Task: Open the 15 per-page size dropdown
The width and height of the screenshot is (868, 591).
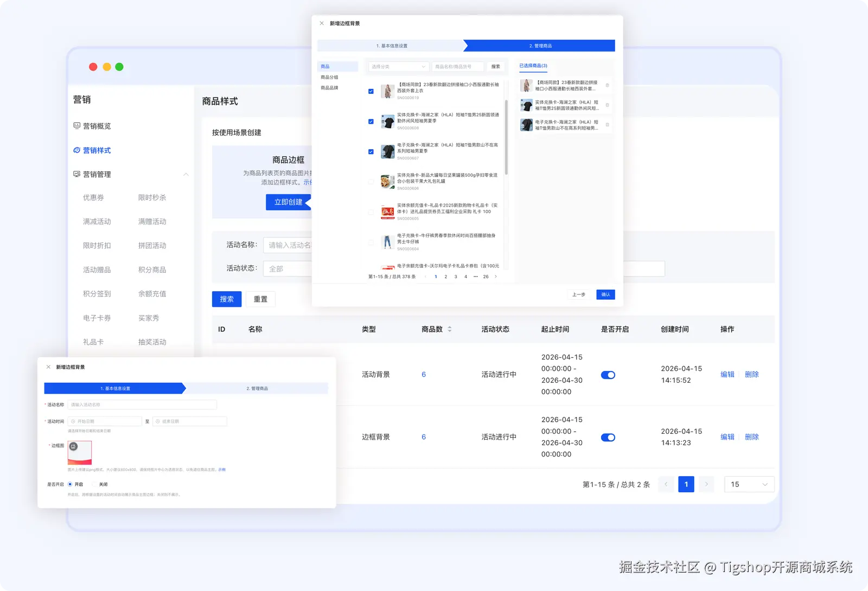Action: (749, 484)
